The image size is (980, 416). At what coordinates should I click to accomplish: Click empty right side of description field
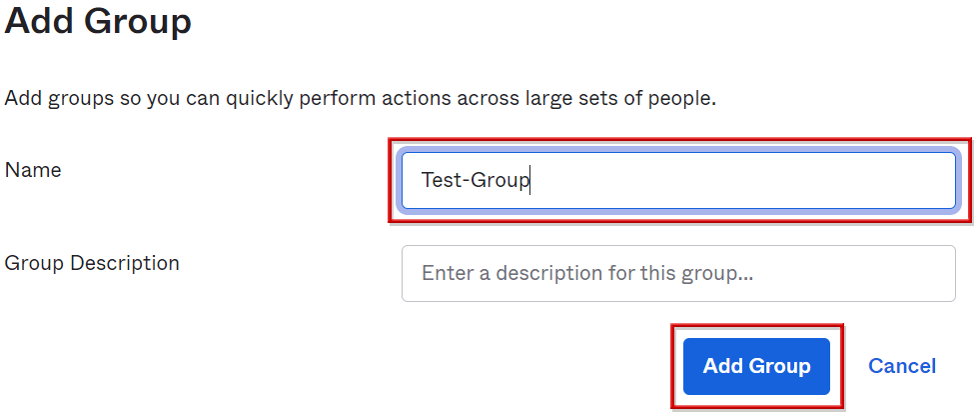pos(869,273)
